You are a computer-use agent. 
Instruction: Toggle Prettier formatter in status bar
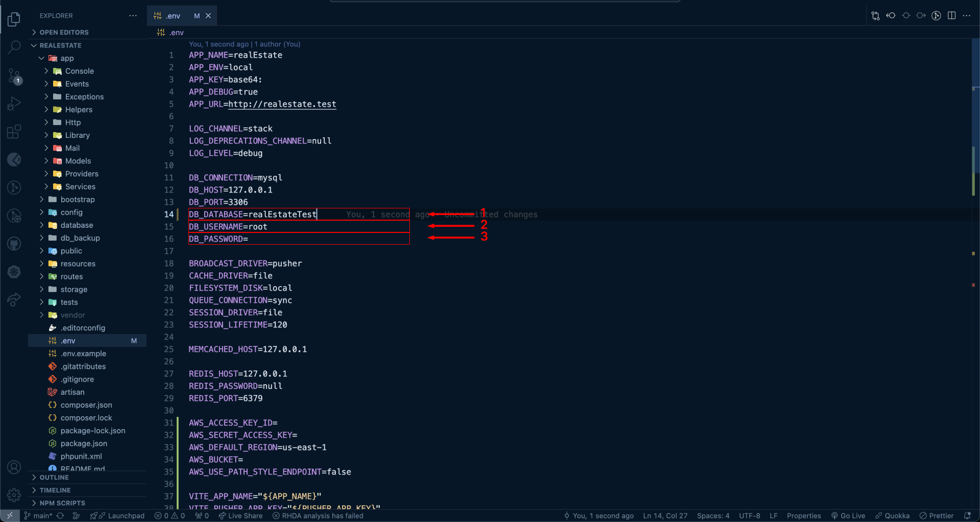pyautogui.click(x=937, y=516)
